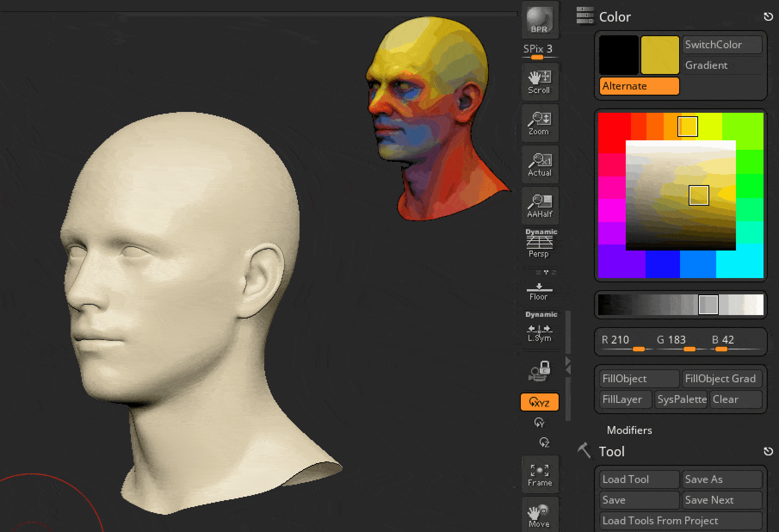Adjust the SPix 3 slider
Viewport: 779px width, 532px height.
click(540, 52)
